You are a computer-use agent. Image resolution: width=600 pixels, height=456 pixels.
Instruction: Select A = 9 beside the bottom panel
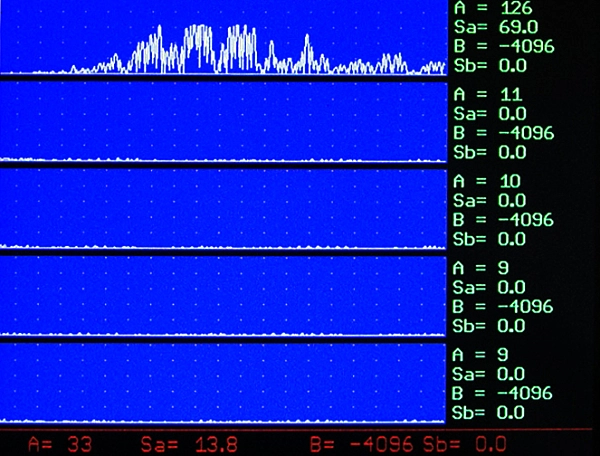pos(481,355)
